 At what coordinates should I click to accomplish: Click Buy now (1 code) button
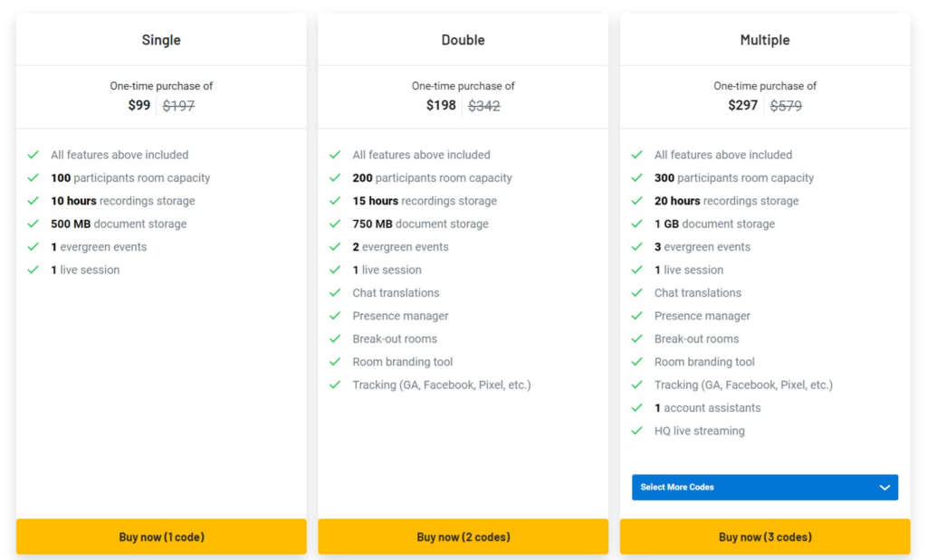pyautogui.click(x=161, y=536)
